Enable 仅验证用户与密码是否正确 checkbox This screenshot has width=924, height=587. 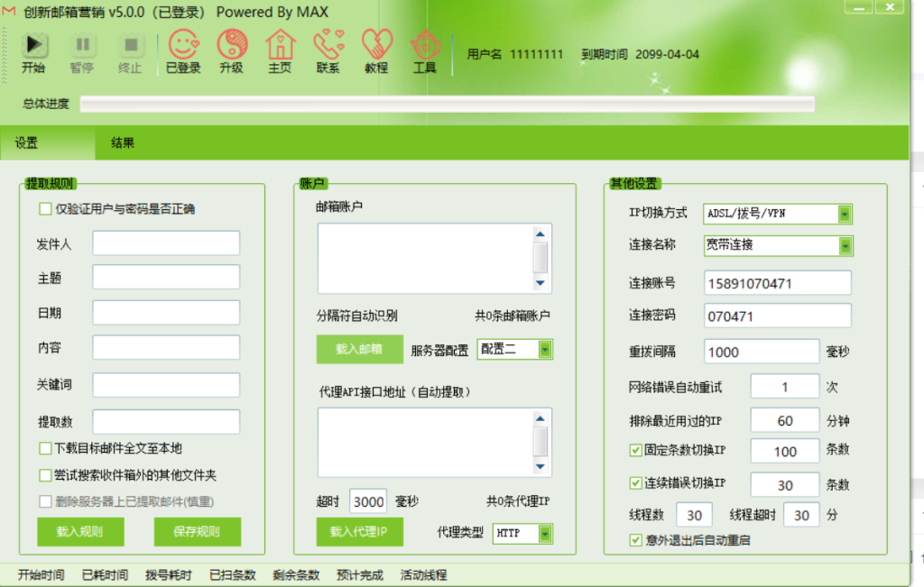point(45,209)
